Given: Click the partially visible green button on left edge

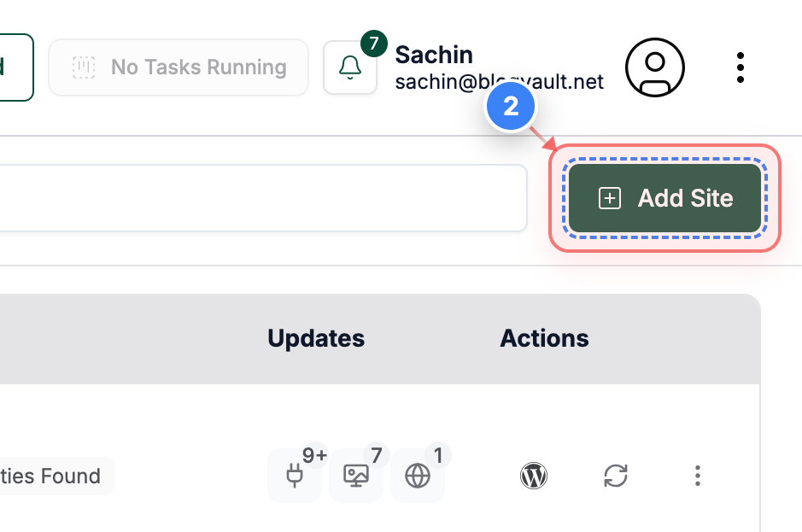Looking at the screenshot, I should coord(13,67).
